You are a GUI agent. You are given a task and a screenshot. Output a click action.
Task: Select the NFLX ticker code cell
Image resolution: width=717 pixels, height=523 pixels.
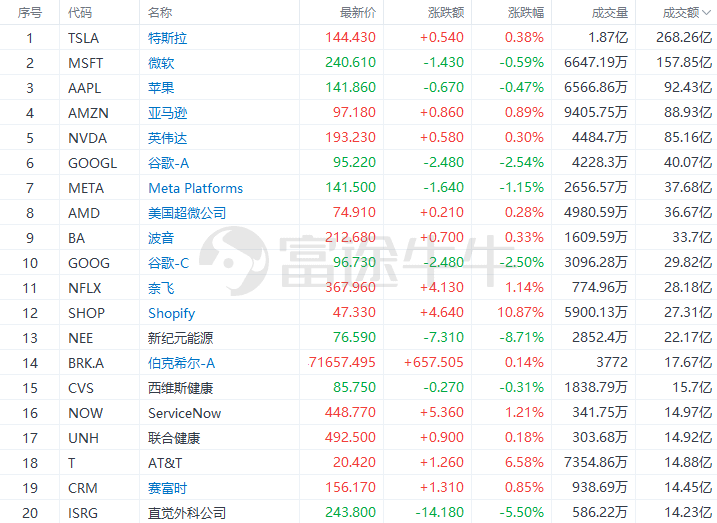pos(84,288)
